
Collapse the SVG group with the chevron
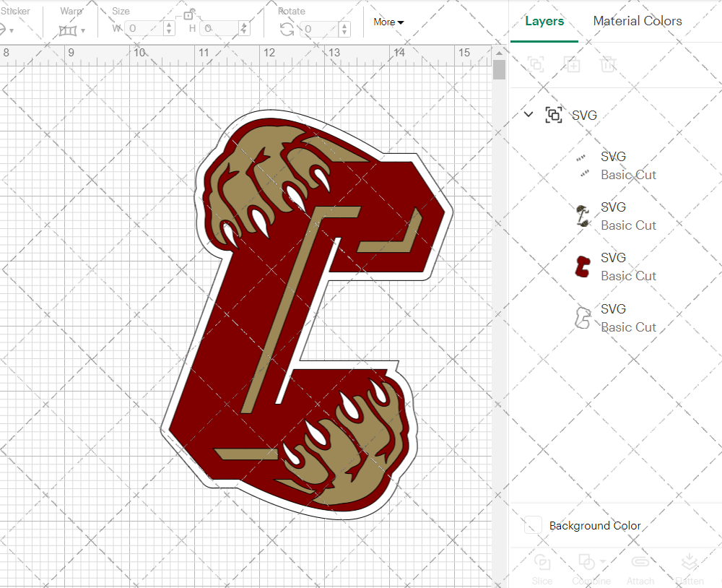tap(529, 114)
